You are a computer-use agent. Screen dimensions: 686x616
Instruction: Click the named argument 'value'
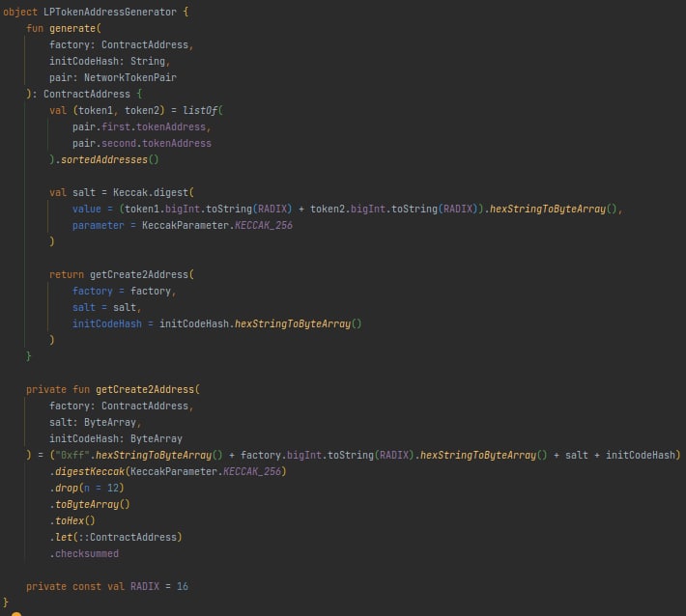(x=87, y=209)
